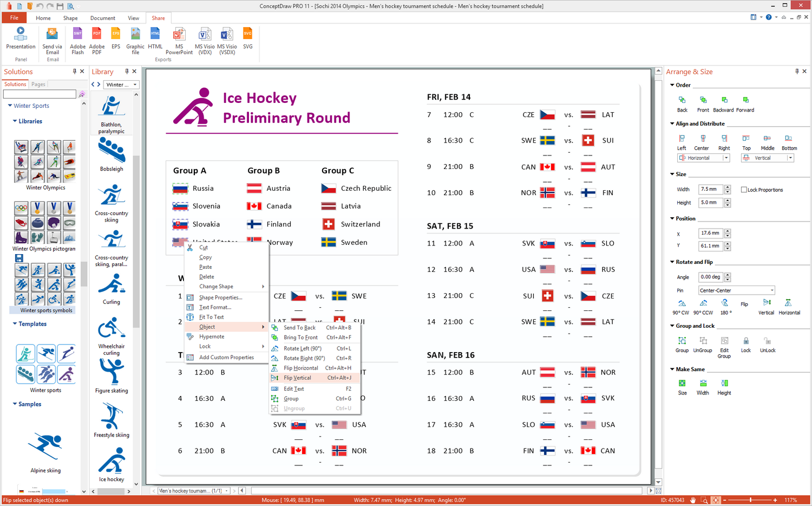Screen dimensions: 812x506
Task: Increase Height stepper value
Action: [728, 200]
